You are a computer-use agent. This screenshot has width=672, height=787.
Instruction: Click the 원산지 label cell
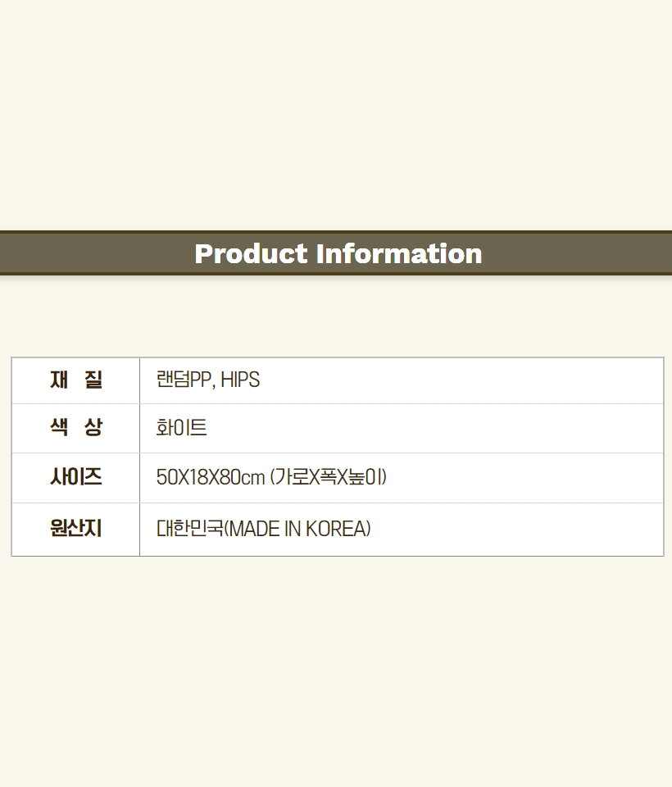coord(75,529)
